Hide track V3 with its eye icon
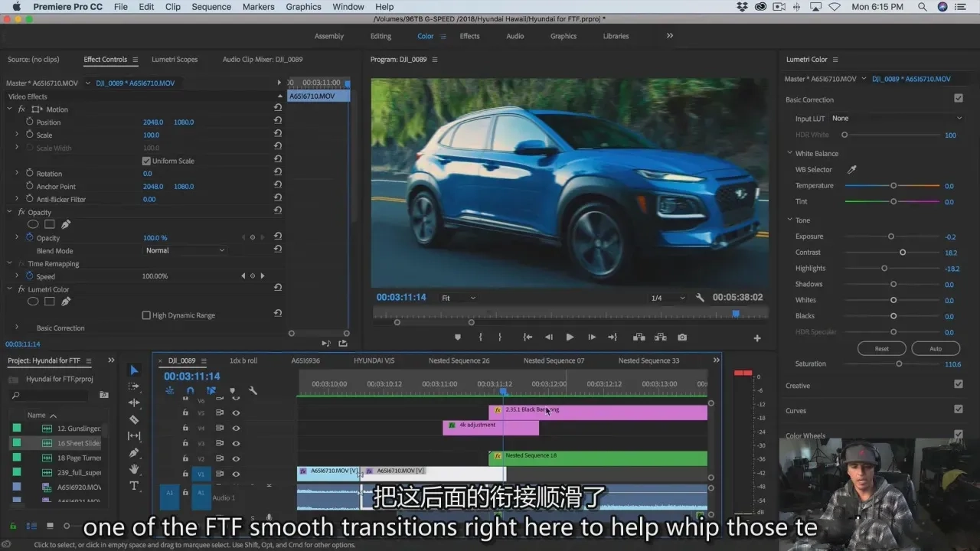Image resolution: width=980 pixels, height=551 pixels. (236, 443)
